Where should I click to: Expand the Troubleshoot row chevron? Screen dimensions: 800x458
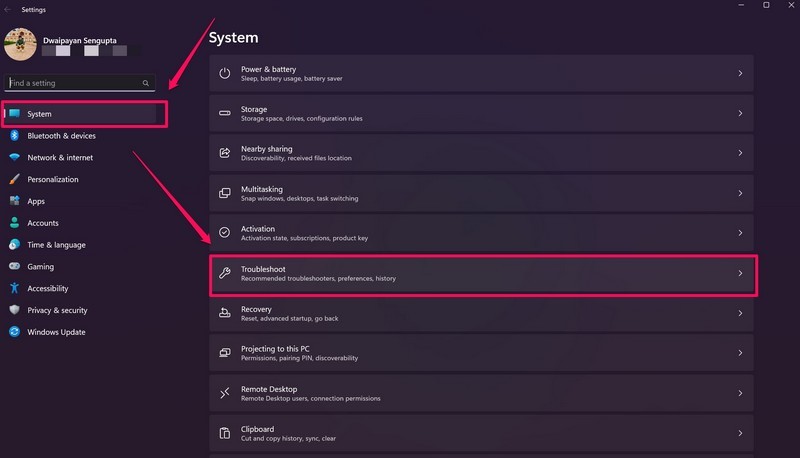pyautogui.click(x=740, y=273)
